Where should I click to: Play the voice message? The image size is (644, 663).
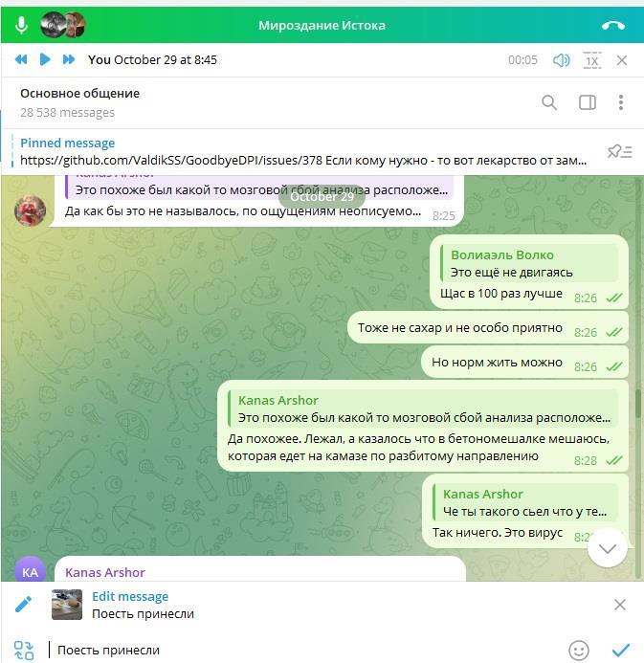click(x=45, y=59)
